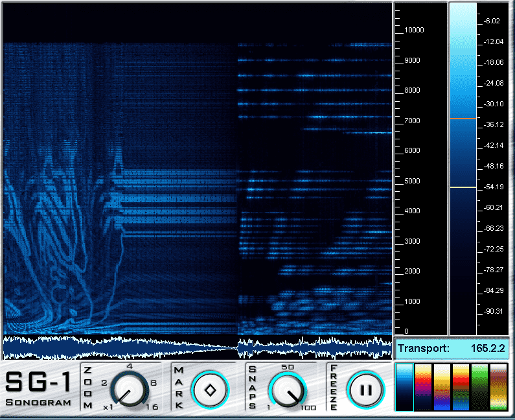Click the -54.19 dB level label
The height and width of the screenshot is (420, 515).
pyautogui.click(x=494, y=187)
